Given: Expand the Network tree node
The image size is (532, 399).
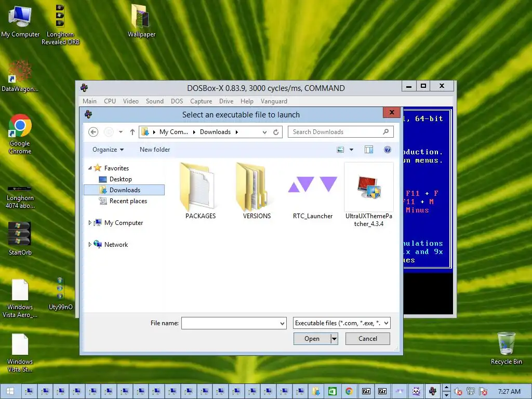Looking at the screenshot, I should (90, 244).
